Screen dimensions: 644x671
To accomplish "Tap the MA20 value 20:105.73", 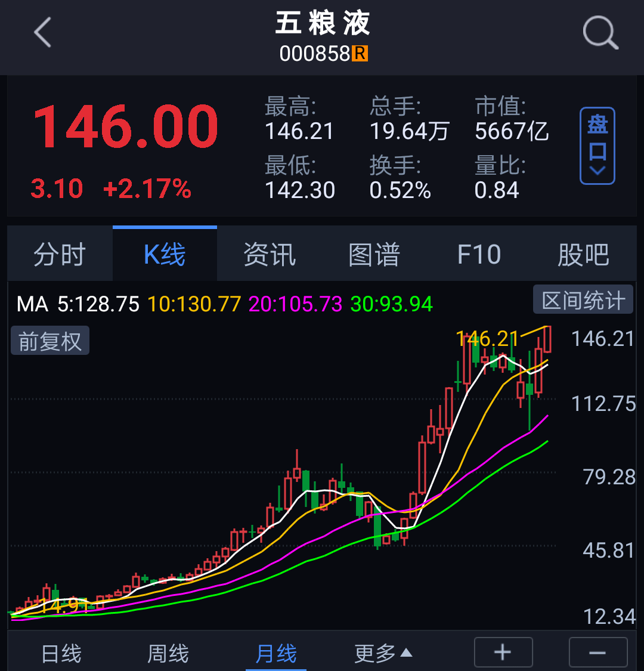I will tap(295, 304).
